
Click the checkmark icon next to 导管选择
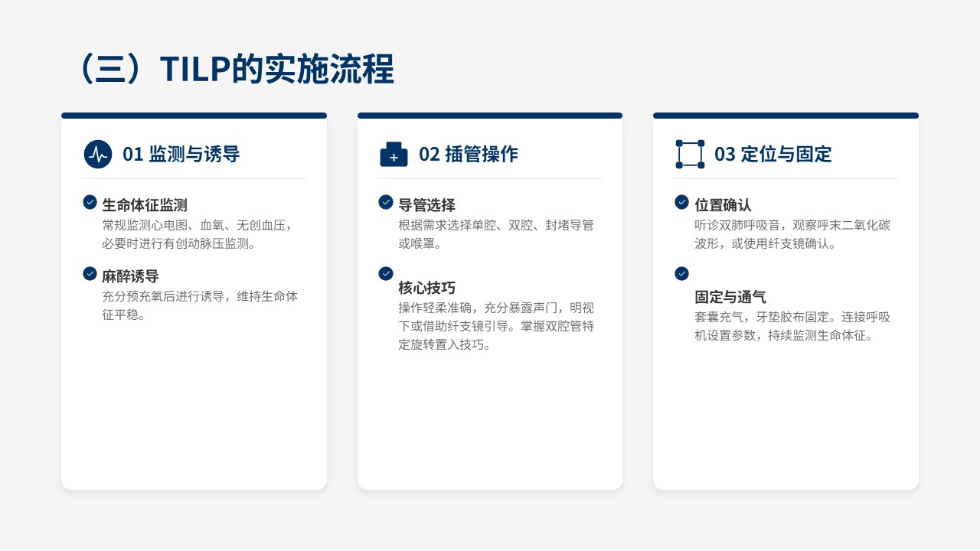pos(386,202)
